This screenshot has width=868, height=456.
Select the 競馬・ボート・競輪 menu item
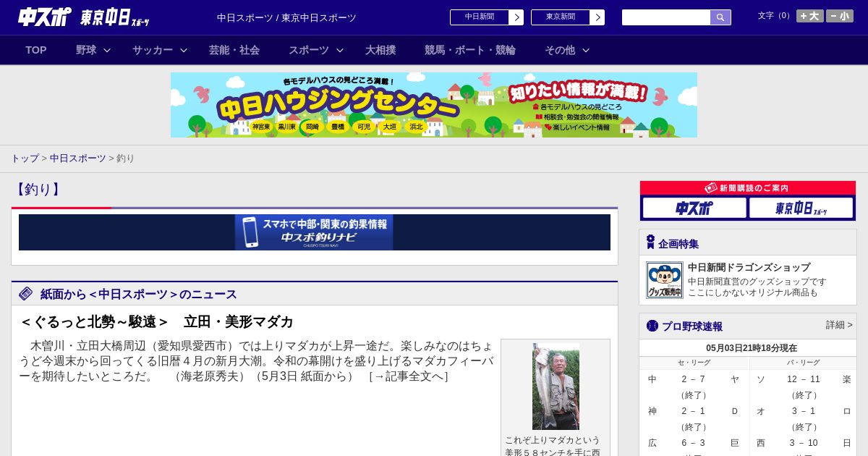(x=470, y=50)
